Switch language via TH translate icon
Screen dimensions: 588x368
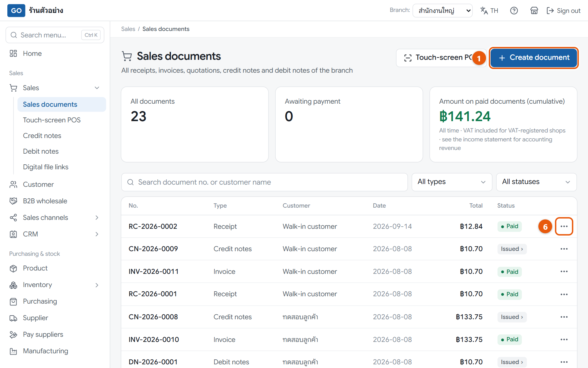point(489,11)
